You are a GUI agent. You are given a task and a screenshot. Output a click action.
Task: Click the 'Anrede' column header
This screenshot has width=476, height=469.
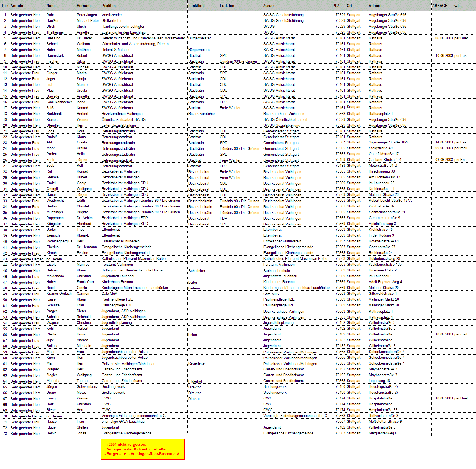(17, 6)
